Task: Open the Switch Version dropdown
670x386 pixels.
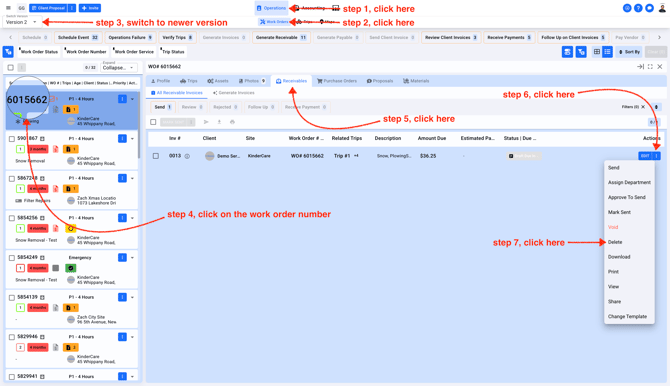Action: 21,21
